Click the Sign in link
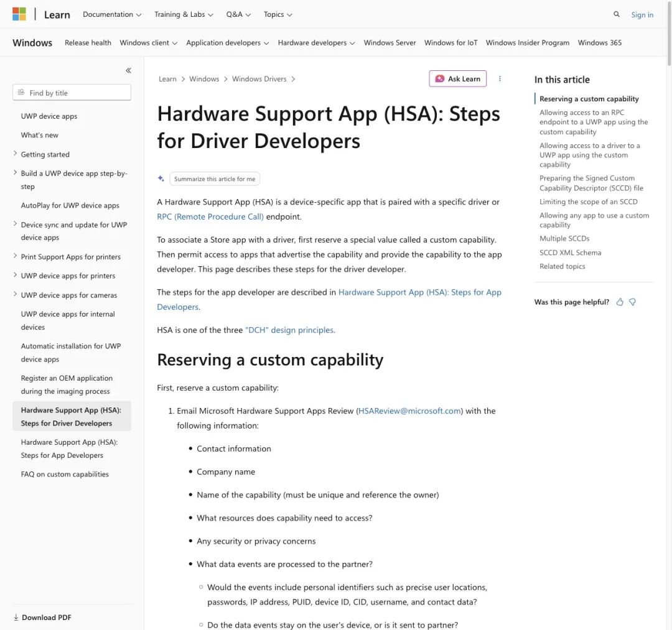 pyautogui.click(x=642, y=14)
